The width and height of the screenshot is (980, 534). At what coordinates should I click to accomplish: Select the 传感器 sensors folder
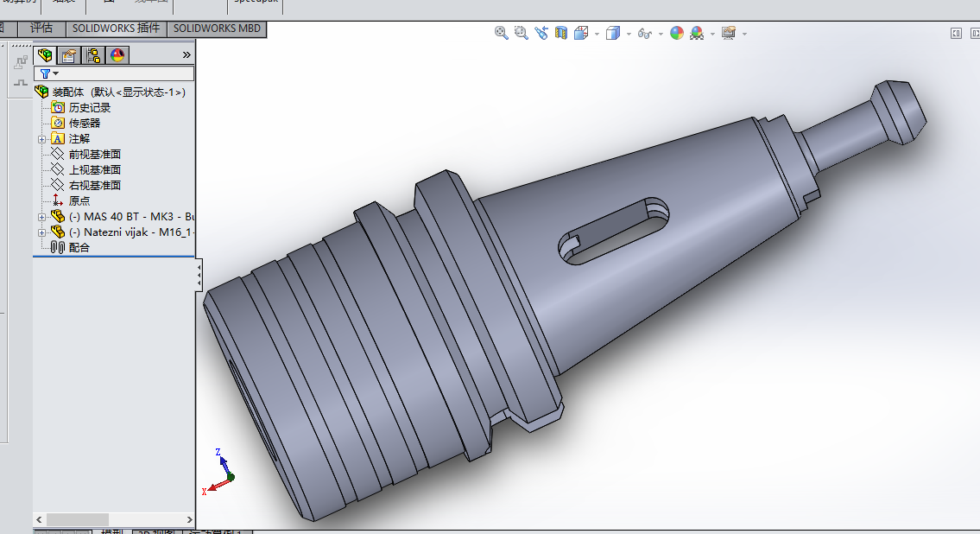[85, 124]
